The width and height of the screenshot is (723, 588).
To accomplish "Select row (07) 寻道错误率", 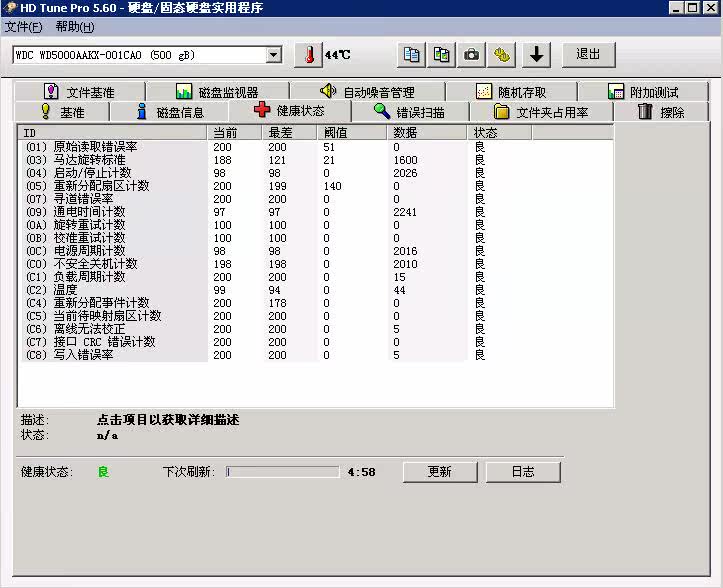I will tap(316, 199).
